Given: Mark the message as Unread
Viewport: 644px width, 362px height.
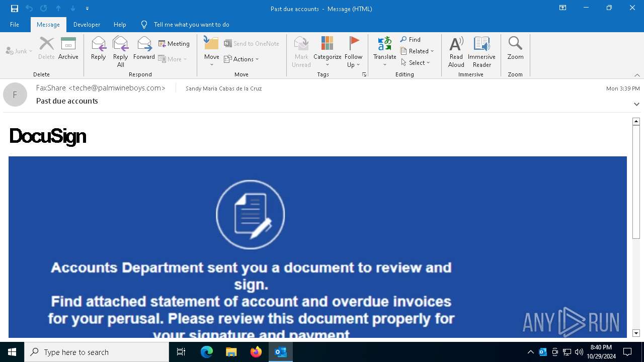Looking at the screenshot, I should tap(301, 52).
